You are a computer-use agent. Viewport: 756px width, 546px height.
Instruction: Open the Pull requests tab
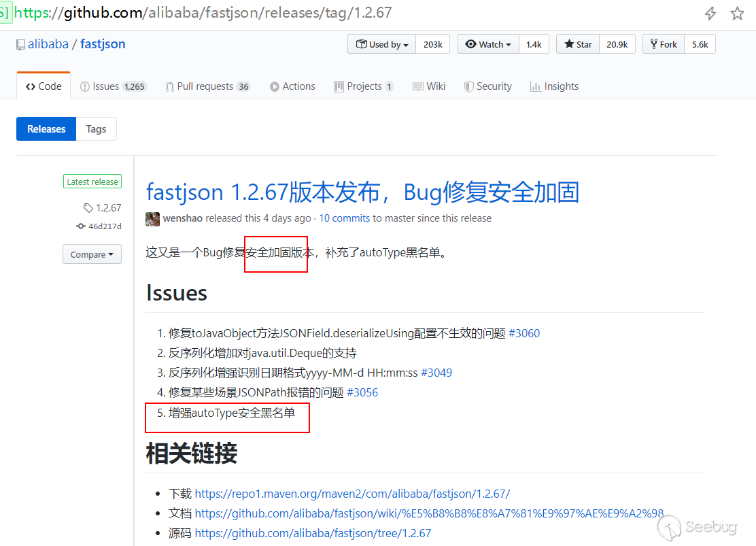click(x=208, y=86)
